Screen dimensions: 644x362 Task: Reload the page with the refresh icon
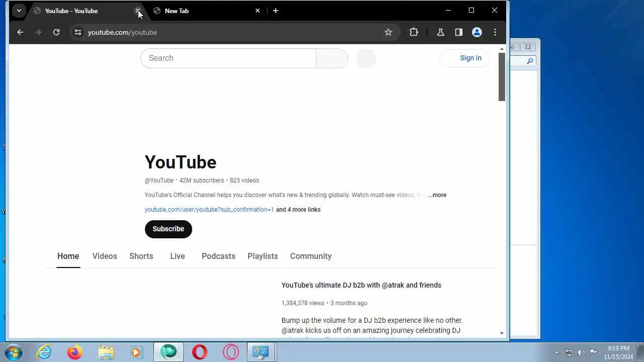click(x=56, y=32)
